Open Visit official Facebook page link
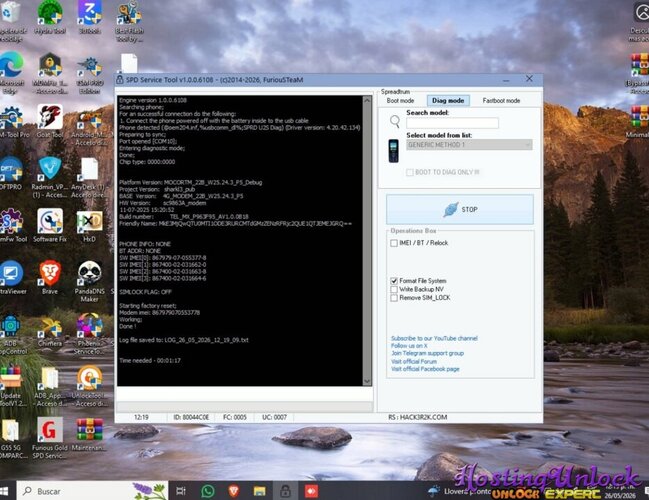 tap(425, 369)
